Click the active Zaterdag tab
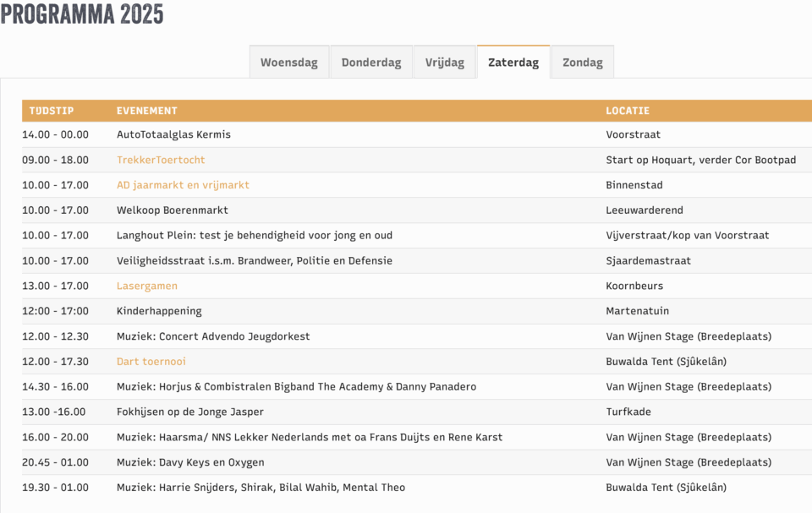 [513, 63]
